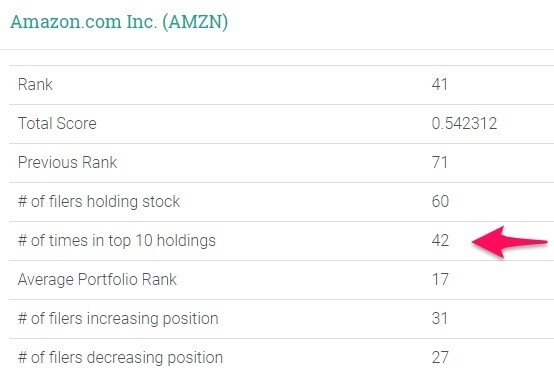The image size is (554, 386).
Task: Select '# of filers increasing position' label
Action: pos(118,319)
